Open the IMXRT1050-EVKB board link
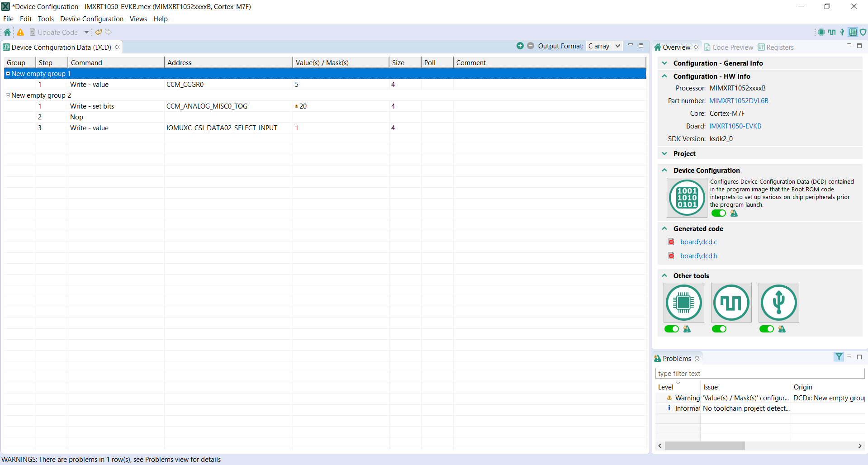This screenshot has width=868, height=465. point(735,126)
